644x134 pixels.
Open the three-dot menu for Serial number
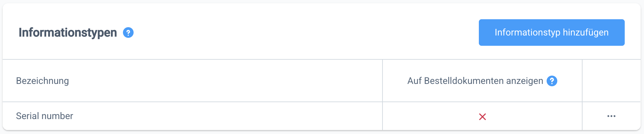tap(611, 116)
